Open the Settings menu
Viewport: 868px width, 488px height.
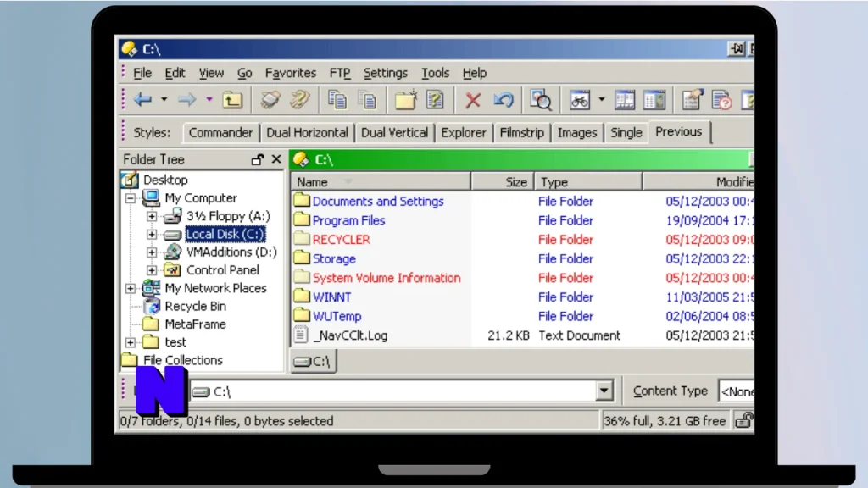[x=386, y=73]
